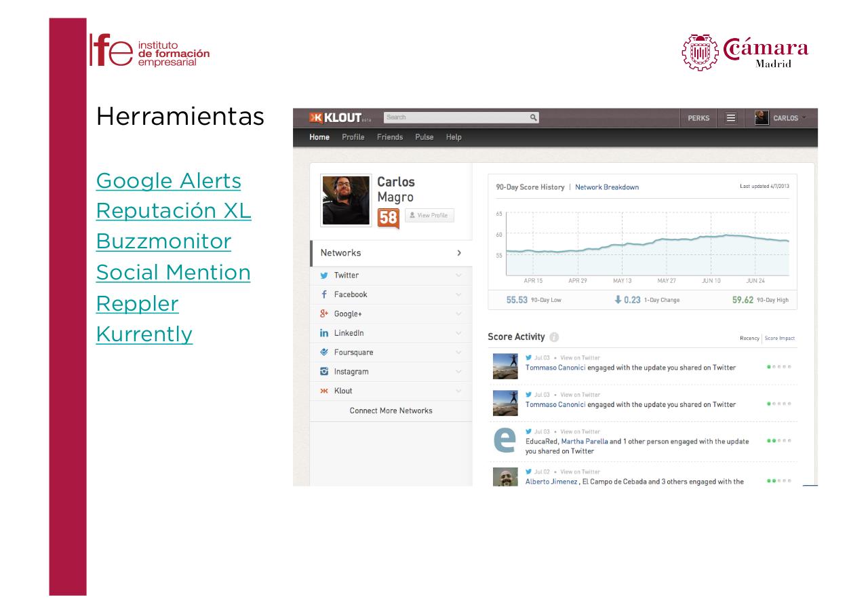Expand the Networks section chevron

click(x=459, y=253)
